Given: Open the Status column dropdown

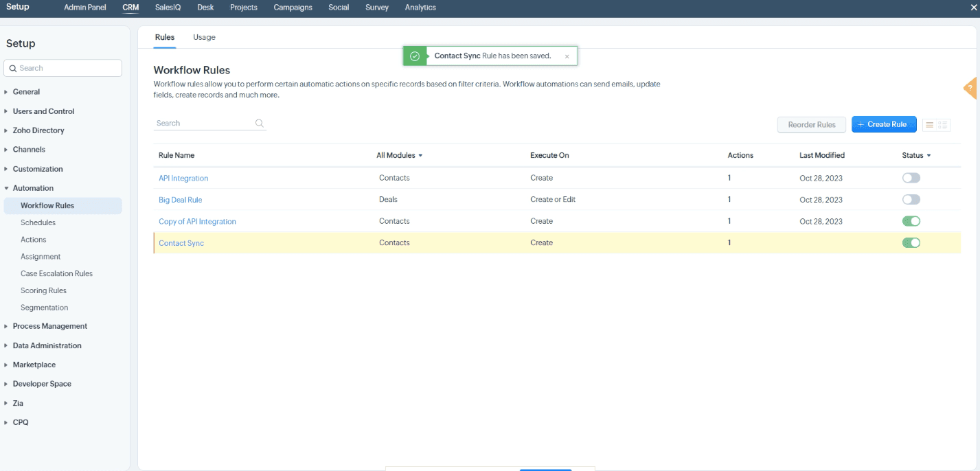Looking at the screenshot, I should tap(917, 155).
